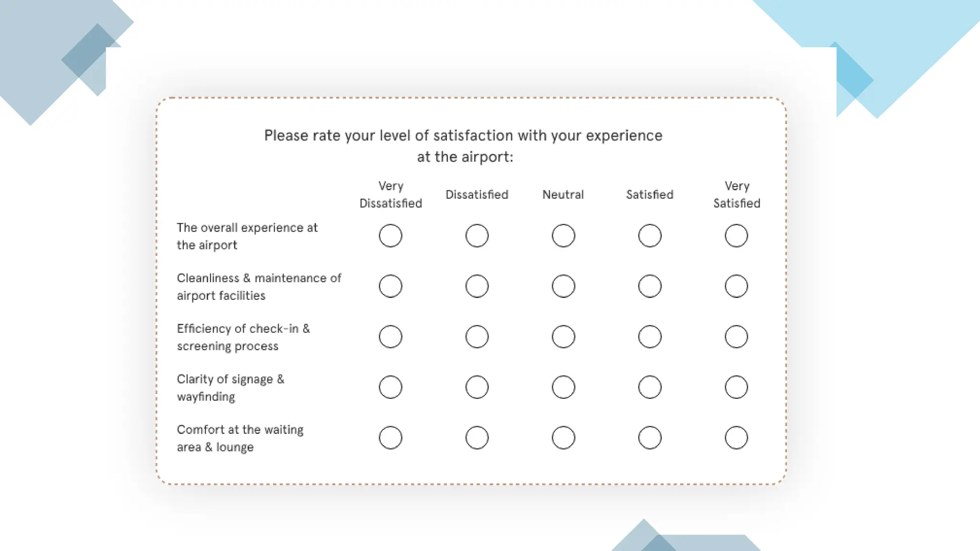Select Very Dissatisfied for clarity of signage
The width and height of the screenshot is (980, 551).
coord(390,387)
